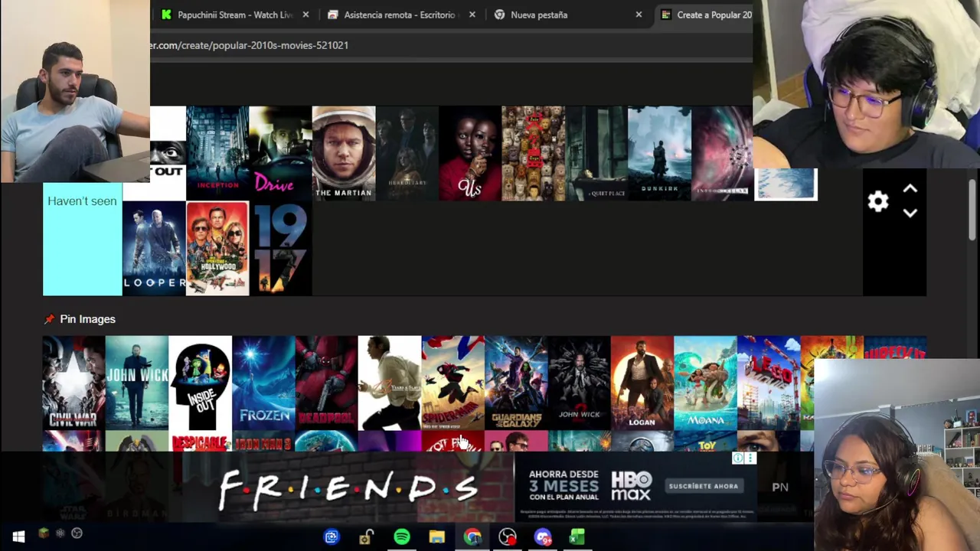Viewport: 980px width, 551px height.
Task: Click the red pin icon beside Pin Images
Action: [x=49, y=319]
